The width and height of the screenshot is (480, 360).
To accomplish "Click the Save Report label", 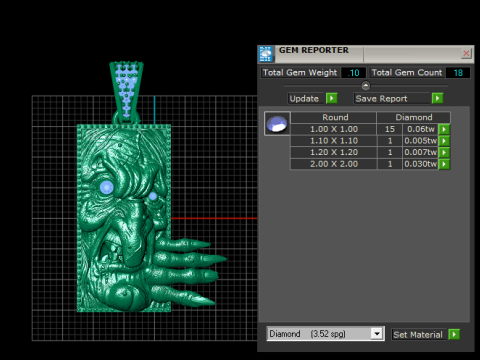I will coord(391,99).
